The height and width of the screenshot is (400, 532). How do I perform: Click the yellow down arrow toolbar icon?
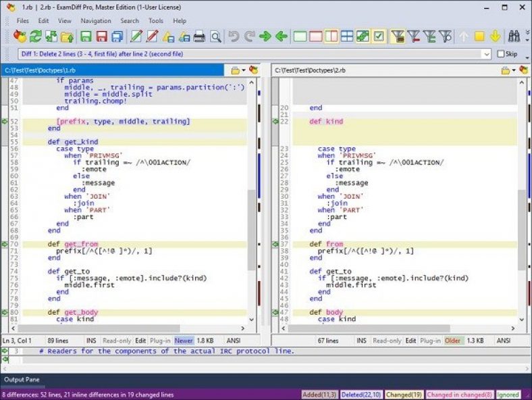pos(495,36)
